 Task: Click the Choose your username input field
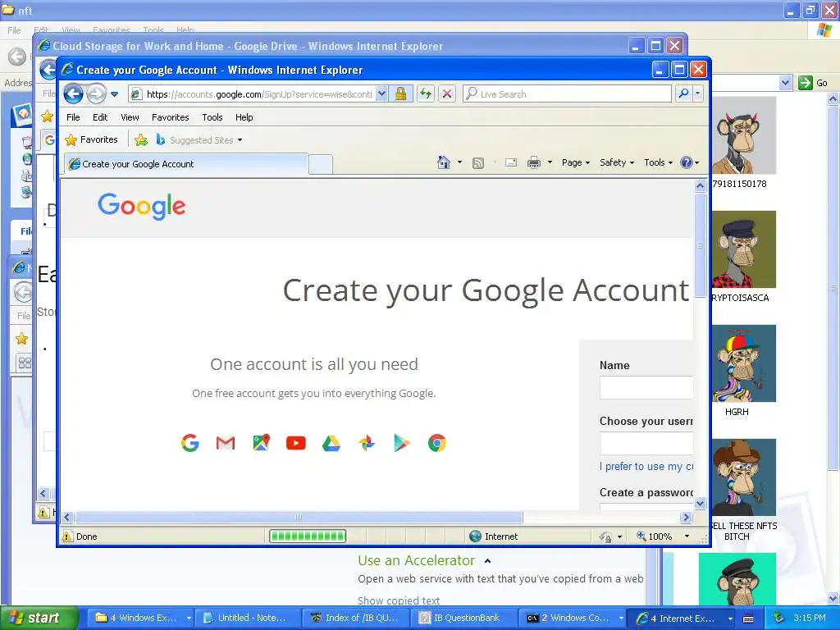click(646, 444)
